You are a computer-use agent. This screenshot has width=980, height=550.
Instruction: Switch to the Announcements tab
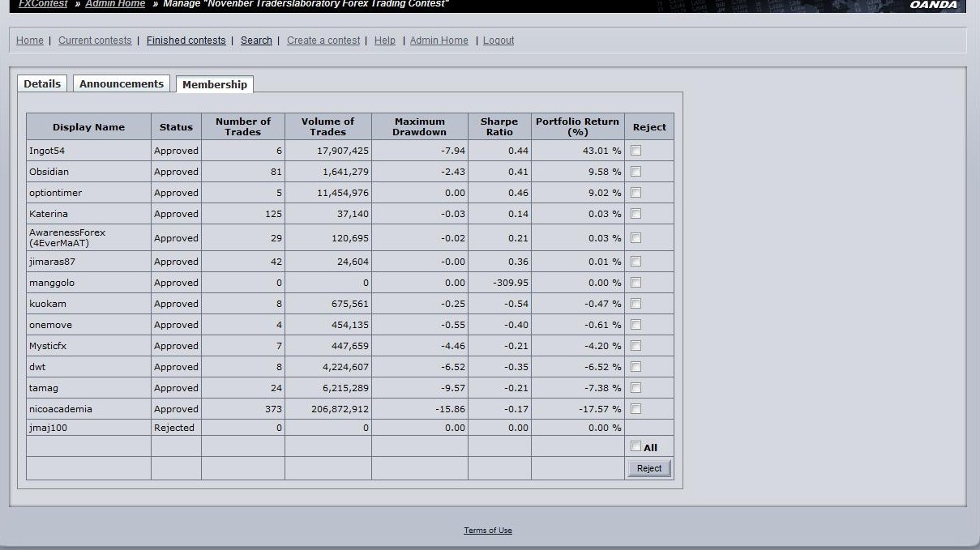pos(122,83)
